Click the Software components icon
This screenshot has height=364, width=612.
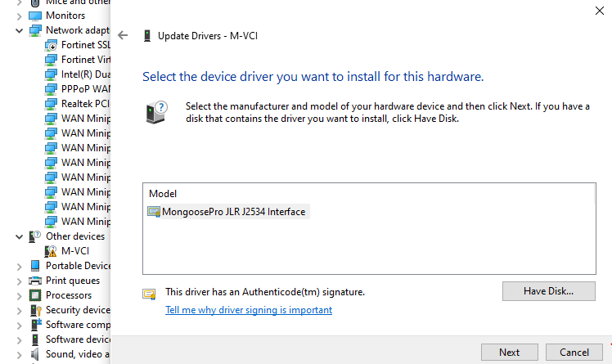[x=36, y=325]
